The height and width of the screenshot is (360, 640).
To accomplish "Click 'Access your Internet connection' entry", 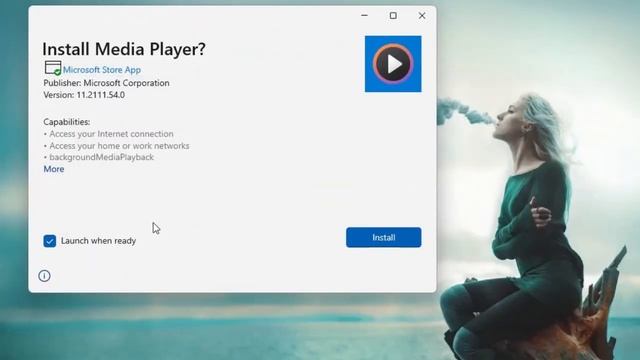I will point(111,134).
